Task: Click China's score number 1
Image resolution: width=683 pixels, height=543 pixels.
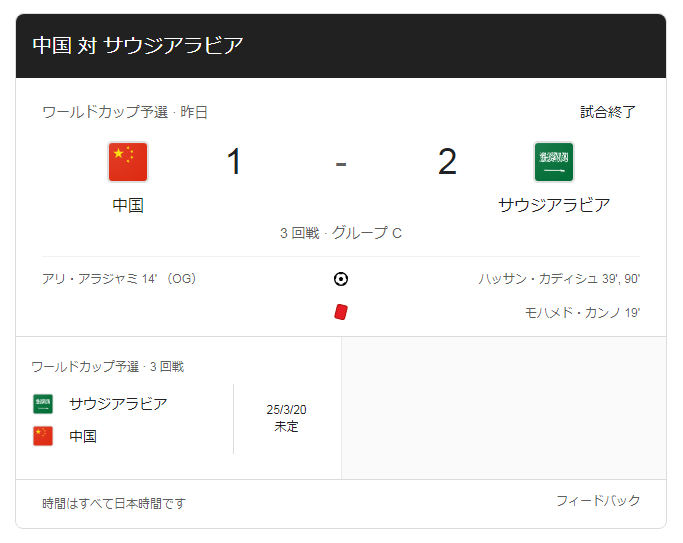Action: click(234, 162)
